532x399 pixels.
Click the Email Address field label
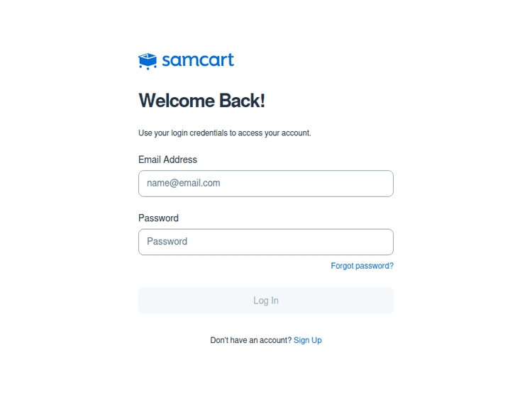pos(167,159)
